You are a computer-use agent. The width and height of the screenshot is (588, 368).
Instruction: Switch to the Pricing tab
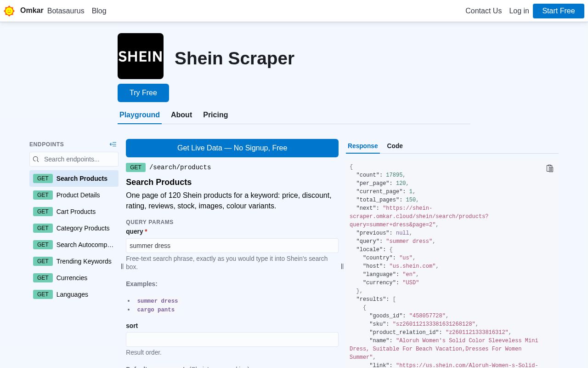pos(215,115)
